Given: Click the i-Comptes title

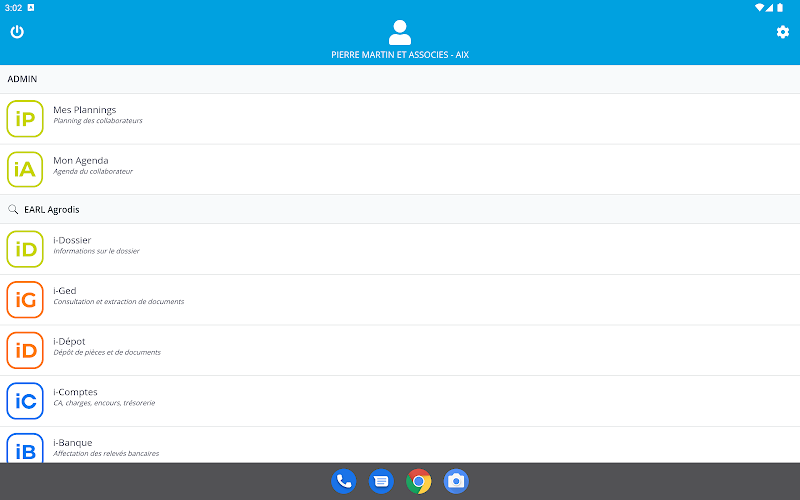Looking at the screenshot, I should [x=75, y=392].
